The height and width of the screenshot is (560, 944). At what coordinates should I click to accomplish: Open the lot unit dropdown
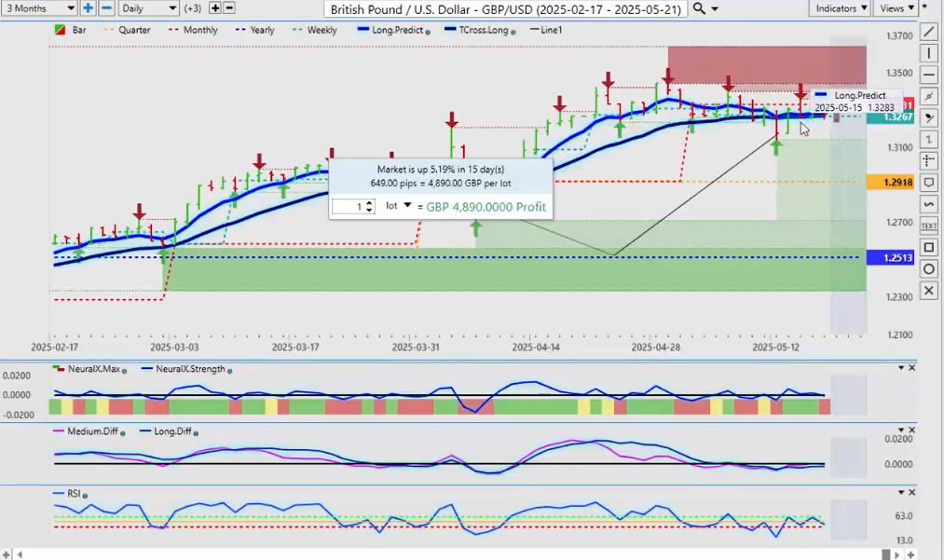pos(398,206)
